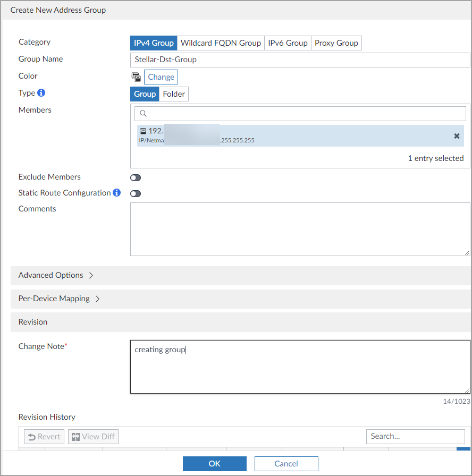Remove the 192 address member with the X
Viewport: 472px width, 476px height.
coord(457,136)
